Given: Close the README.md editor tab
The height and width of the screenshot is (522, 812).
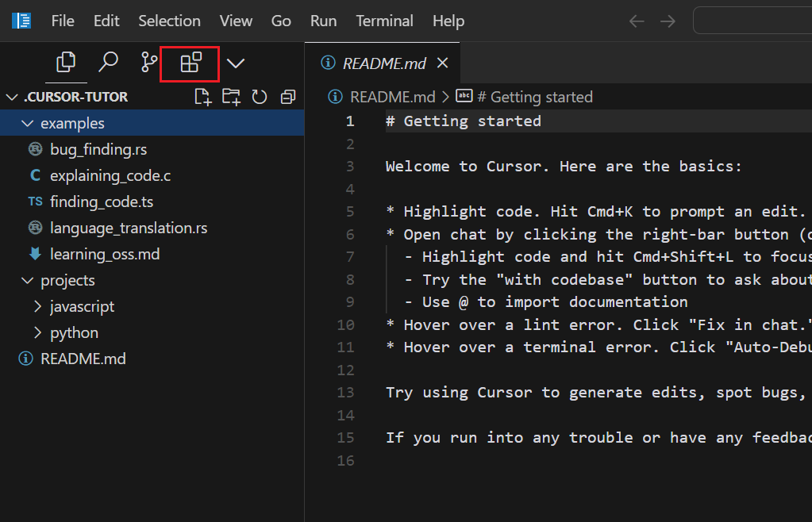Looking at the screenshot, I should point(442,63).
